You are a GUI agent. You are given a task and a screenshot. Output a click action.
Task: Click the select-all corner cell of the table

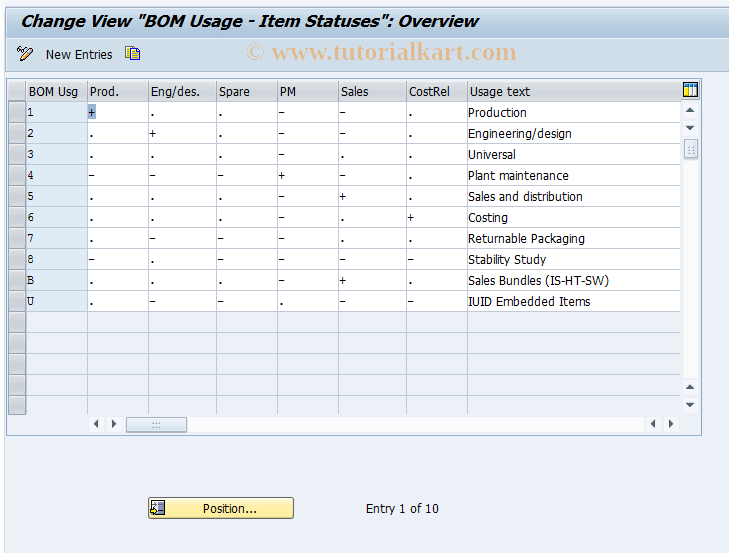click(17, 91)
